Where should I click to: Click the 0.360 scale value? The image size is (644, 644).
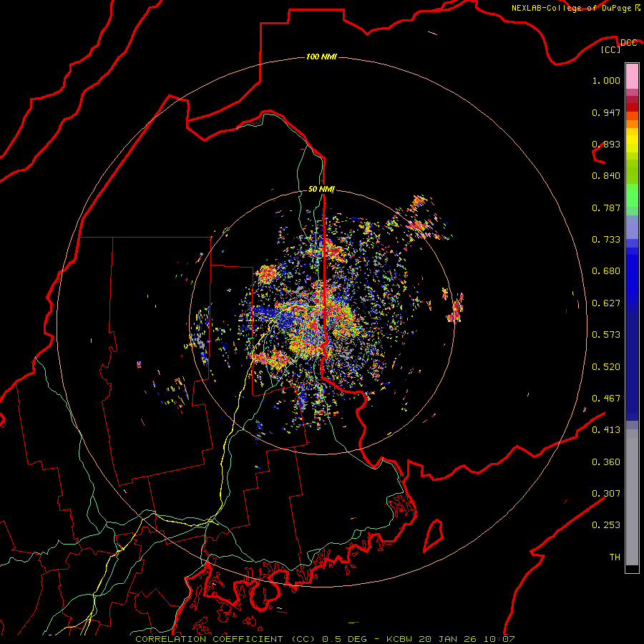click(606, 462)
